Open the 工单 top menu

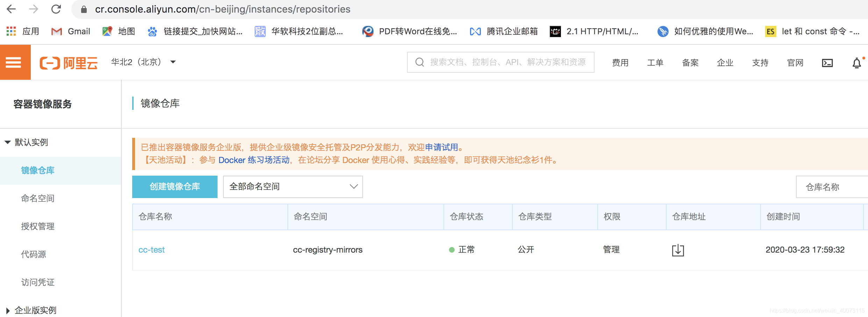[655, 63]
